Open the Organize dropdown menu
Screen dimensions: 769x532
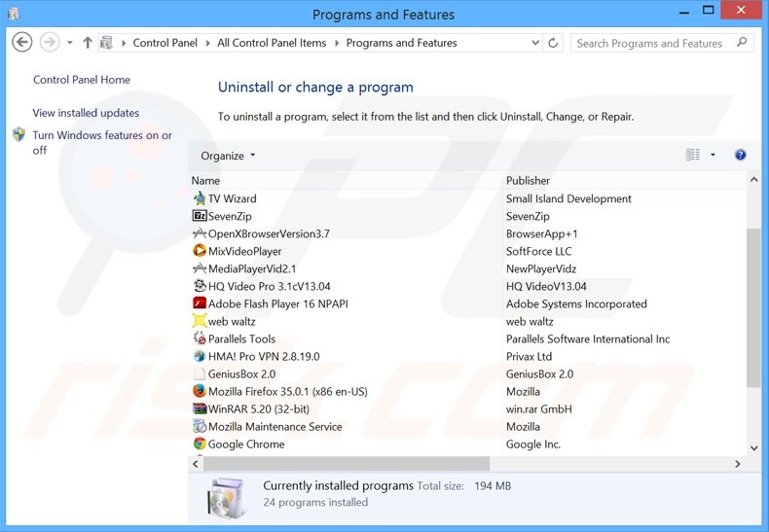pos(228,156)
